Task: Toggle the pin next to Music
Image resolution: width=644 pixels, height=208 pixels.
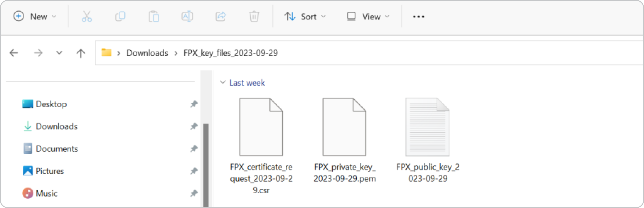Action: [x=194, y=193]
